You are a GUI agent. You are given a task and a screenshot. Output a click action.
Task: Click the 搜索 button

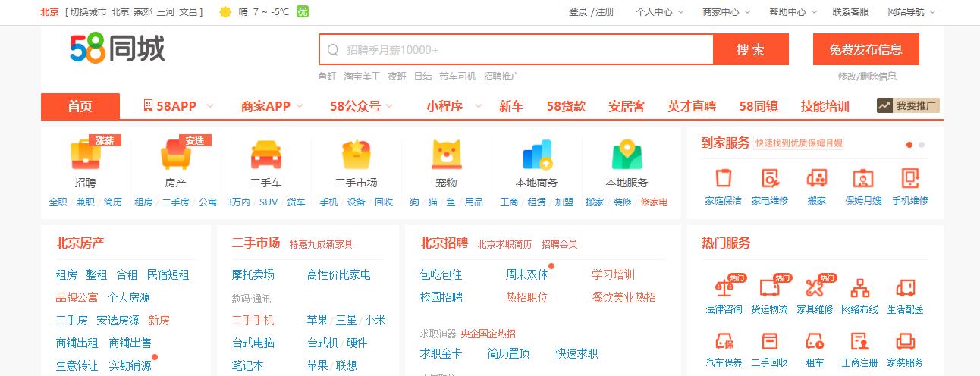(751, 49)
